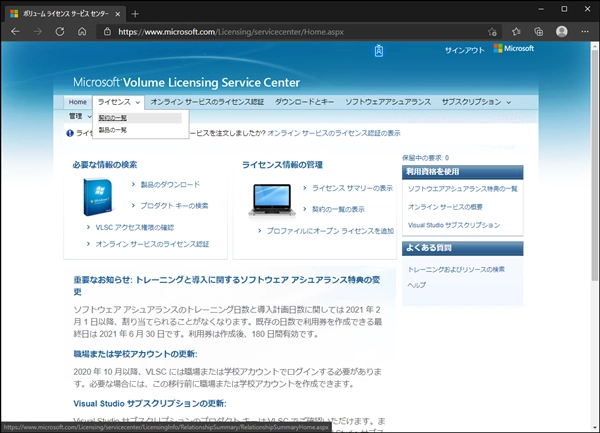Click オンライン サービスのライセンス認証 link in search box
Screen dimensions: 600x433
pyautogui.click(x=152, y=244)
